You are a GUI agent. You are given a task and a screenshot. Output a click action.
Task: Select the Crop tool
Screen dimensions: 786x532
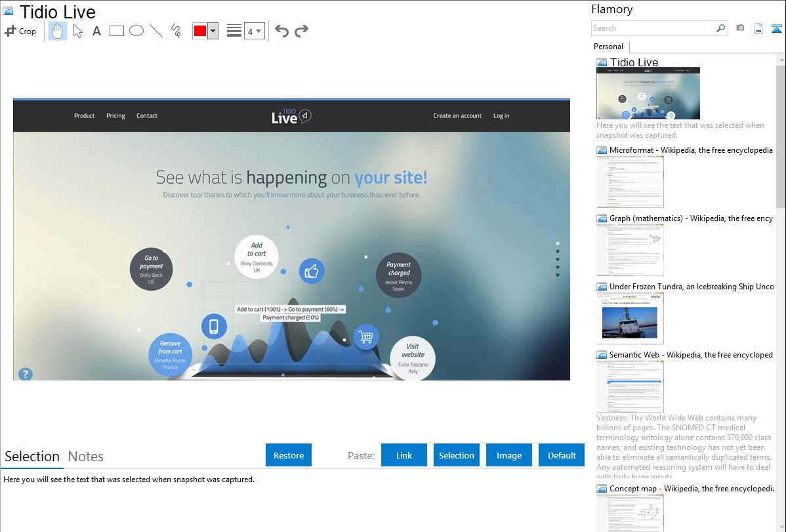pyautogui.click(x=20, y=31)
